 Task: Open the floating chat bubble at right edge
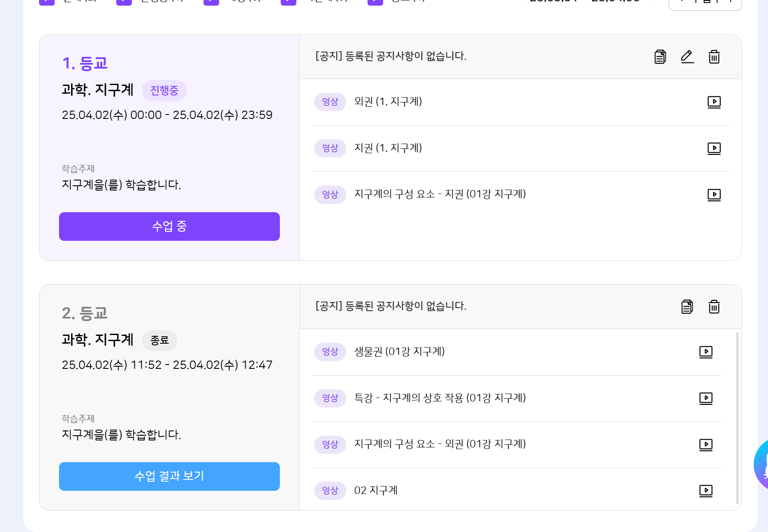click(762, 464)
